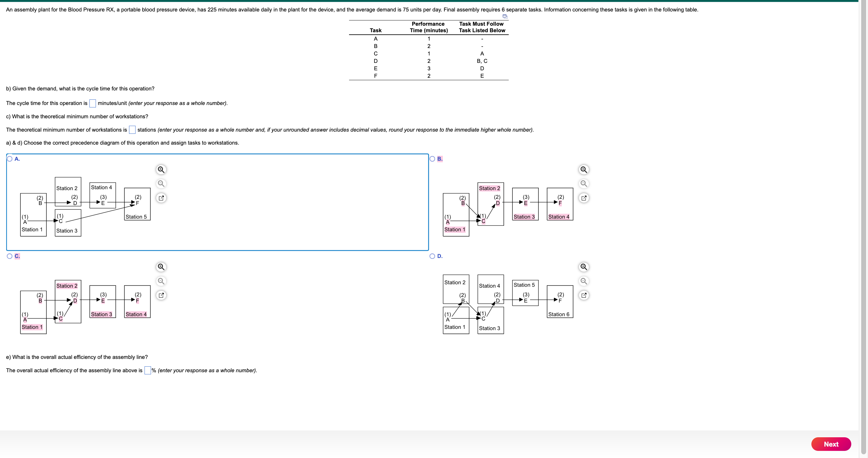This screenshot has height=458, width=868.
Task: Click the table popup icon above the table
Action: [505, 16]
